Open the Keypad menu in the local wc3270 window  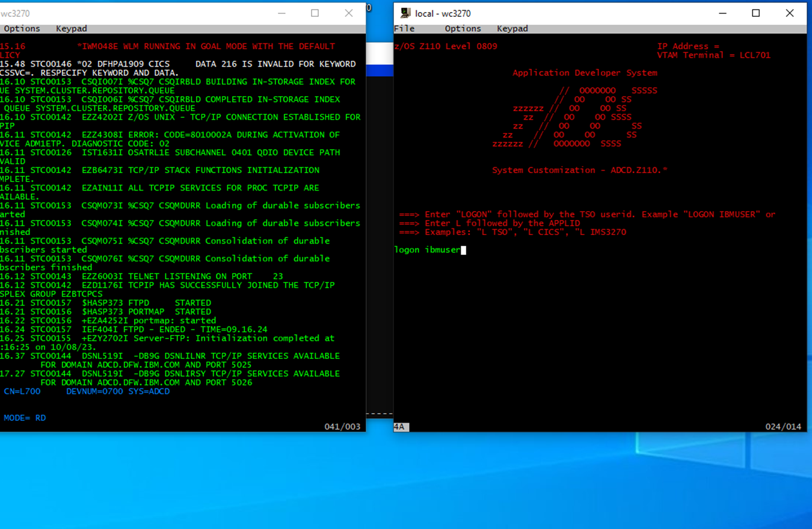click(x=512, y=29)
